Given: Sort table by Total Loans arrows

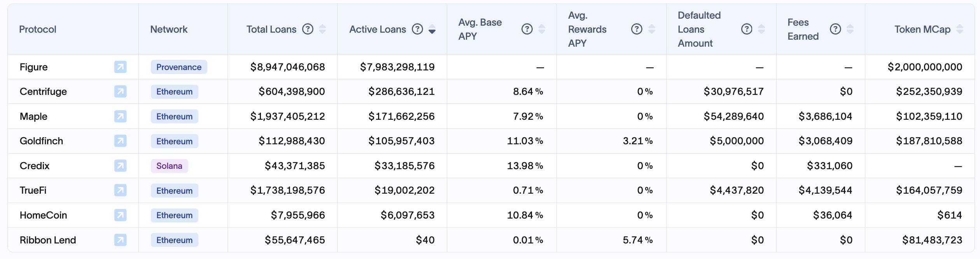Looking at the screenshot, I should [322, 29].
